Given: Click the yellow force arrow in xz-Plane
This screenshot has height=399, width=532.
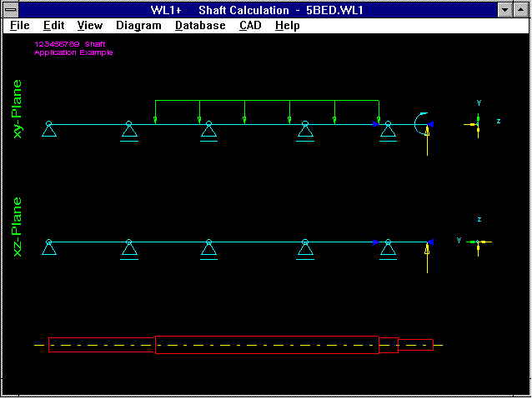Looking at the screenshot, I should click(x=427, y=258).
